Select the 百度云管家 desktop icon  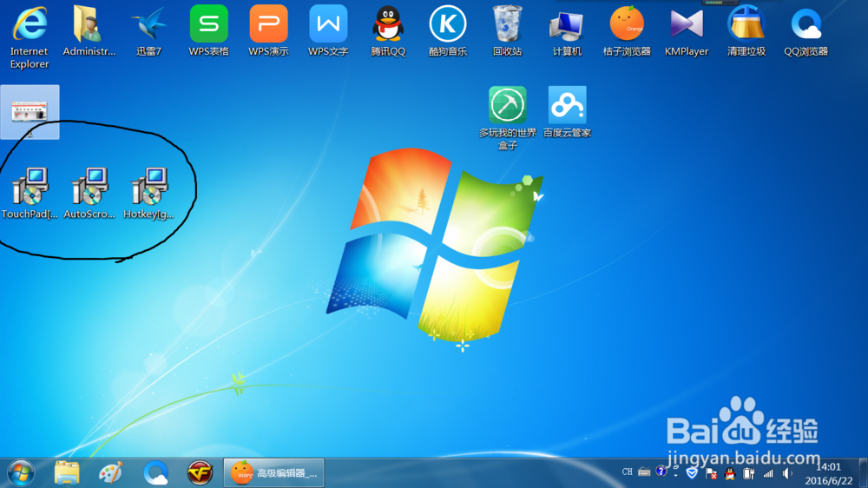pyautogui.click(x=567, y=112)
